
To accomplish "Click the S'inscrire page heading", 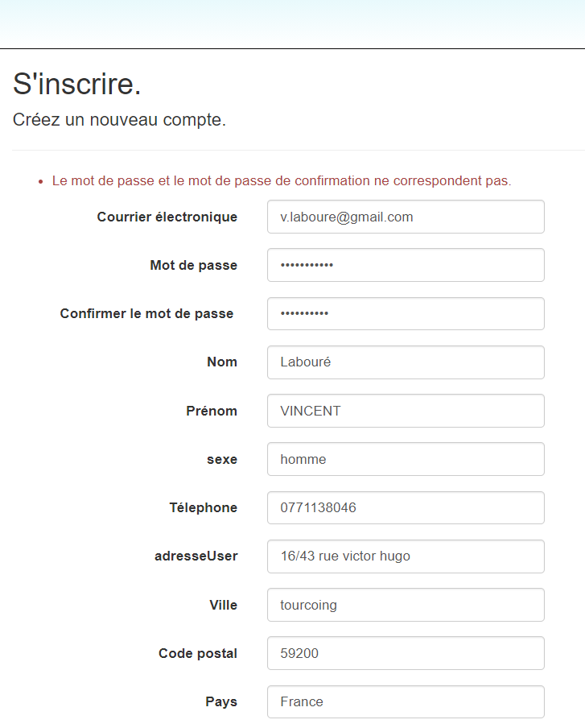I will pos(76,84).
